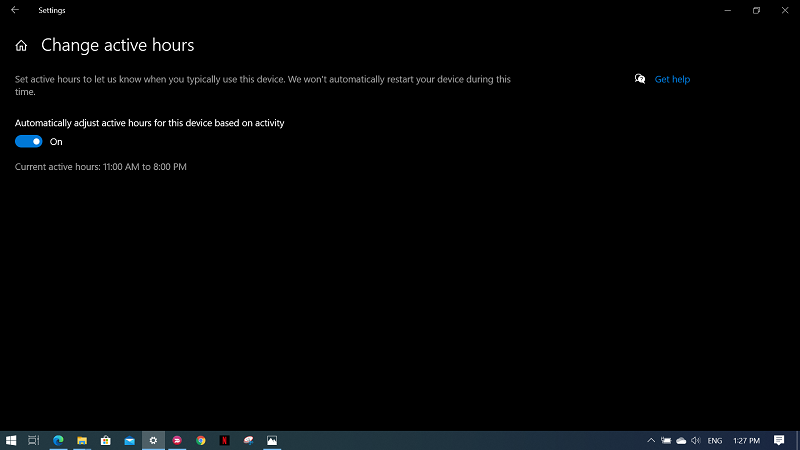This screenshot has width=800, height=450.
Task: Open the Mail app from the taskbar
Action: (130, 440)
